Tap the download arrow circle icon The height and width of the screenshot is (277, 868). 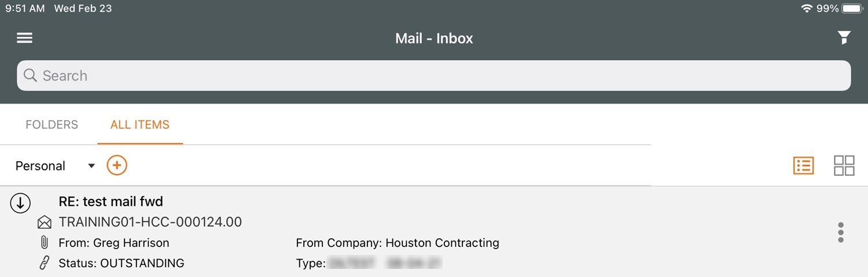20,203
